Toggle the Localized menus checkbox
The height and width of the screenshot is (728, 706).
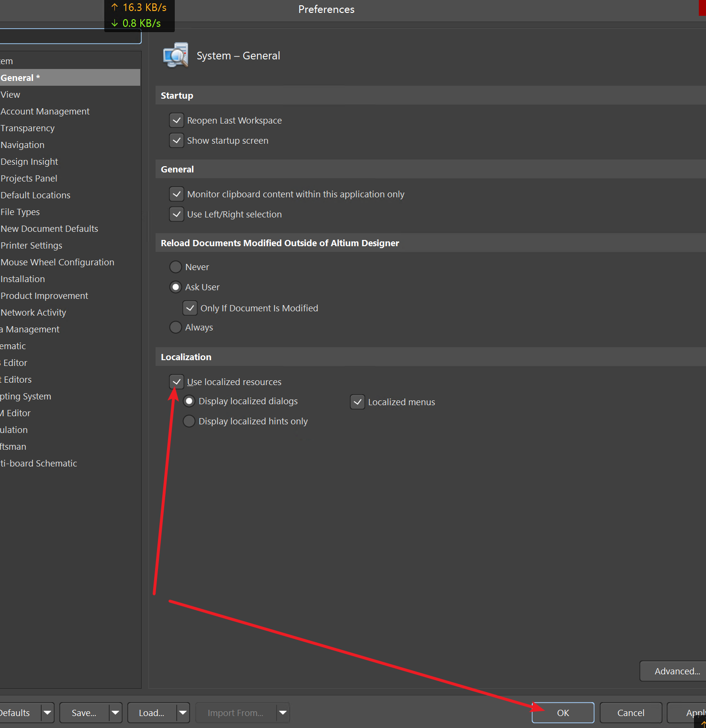tap(358, 402)
